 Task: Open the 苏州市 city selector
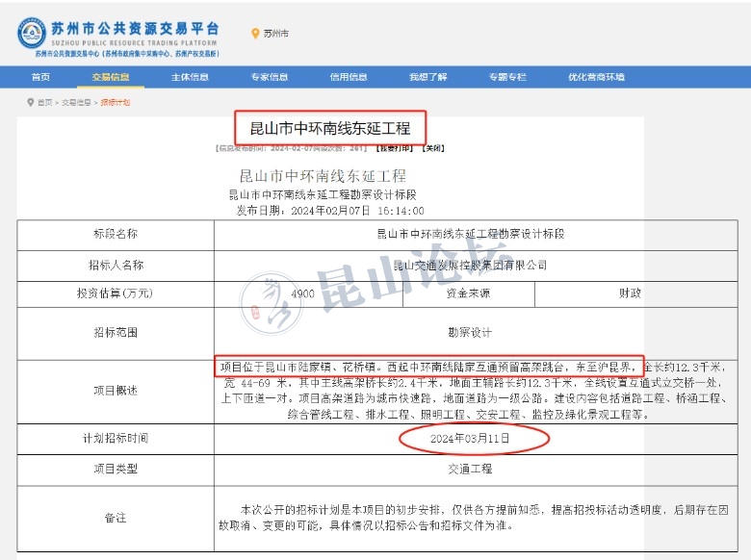275,34
